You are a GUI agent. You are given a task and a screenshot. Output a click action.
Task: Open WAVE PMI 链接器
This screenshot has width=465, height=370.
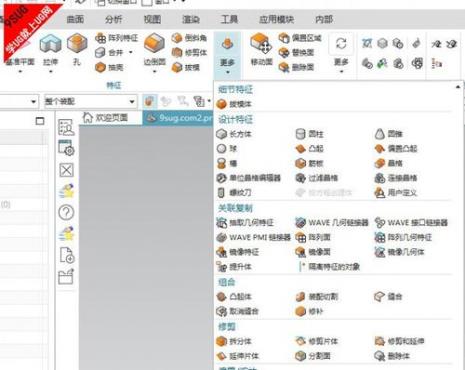click(253, 237)
